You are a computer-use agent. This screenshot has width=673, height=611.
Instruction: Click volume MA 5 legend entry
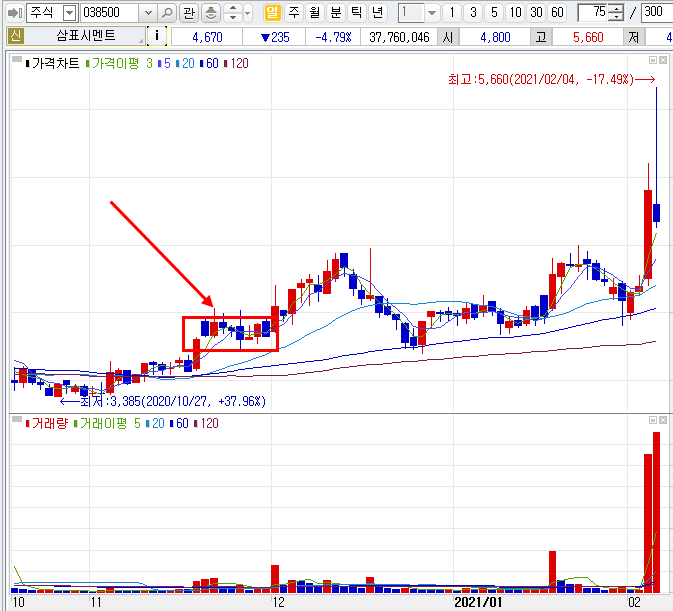coord(137,423)
